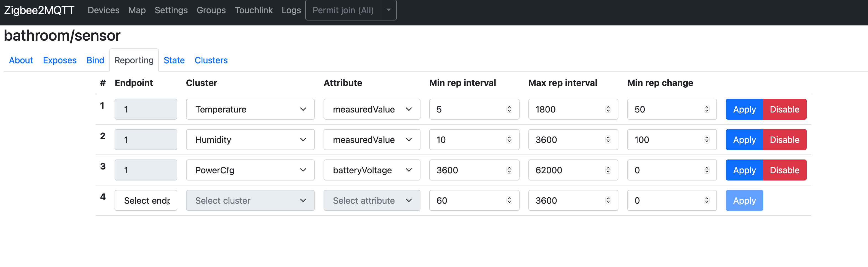868x267 pixels.
Task: Open Zigbee2MQTT Settings
Action: [x=171, y=10]
